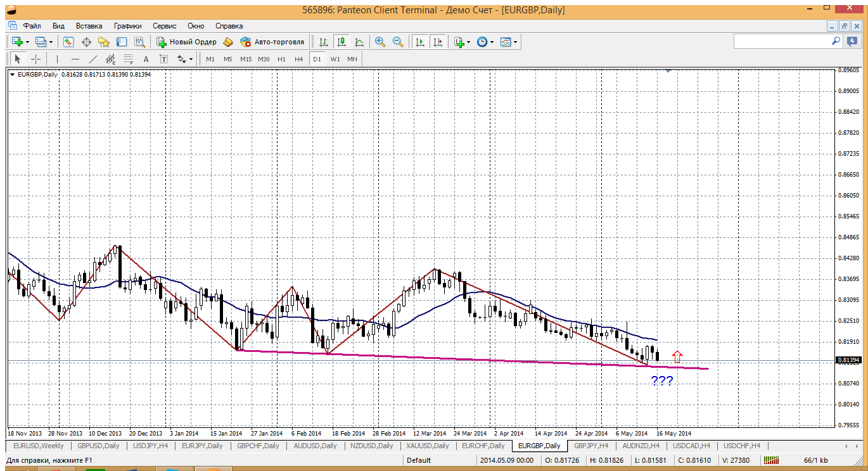868x471 pixels.
Task: Switch to the GBPJPY,H4 chart tab
Action: [x=590, y=446]
